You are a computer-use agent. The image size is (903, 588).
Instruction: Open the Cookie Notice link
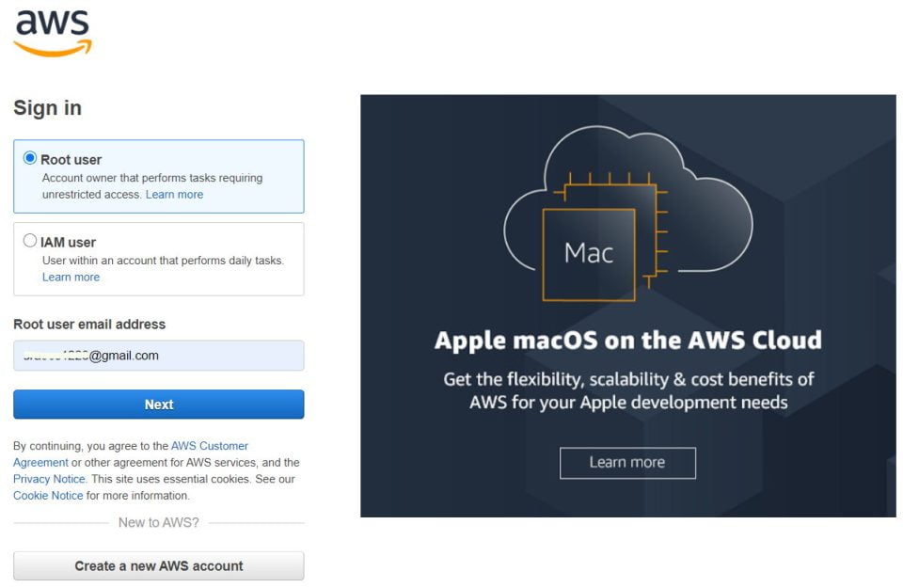48,495
